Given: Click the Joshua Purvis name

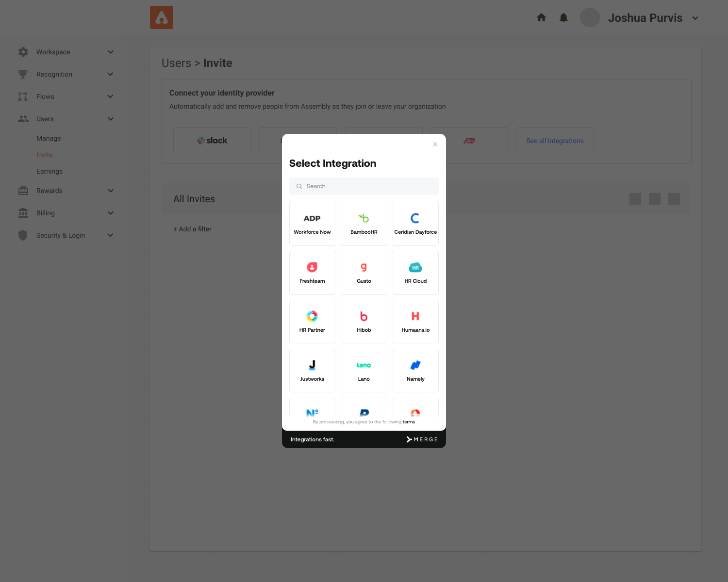Looking at the screenshot, I should pos(645,18).
